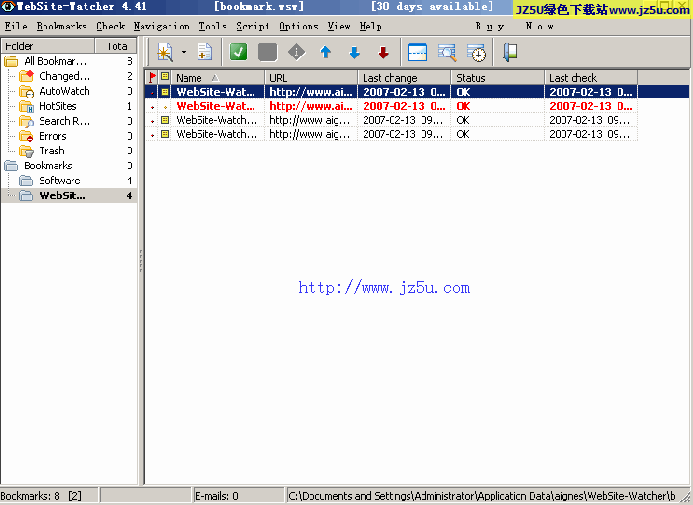Open the Options menu
693x505 pixels.
(x=298, y=26)
